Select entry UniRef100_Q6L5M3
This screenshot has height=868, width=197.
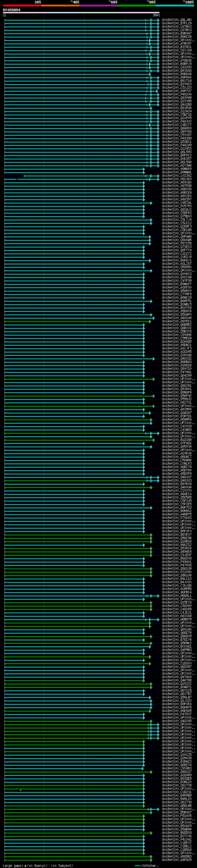coord(177,152)
